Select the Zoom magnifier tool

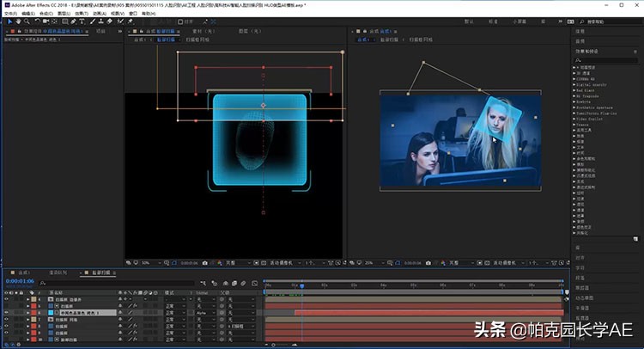point(25,23)
